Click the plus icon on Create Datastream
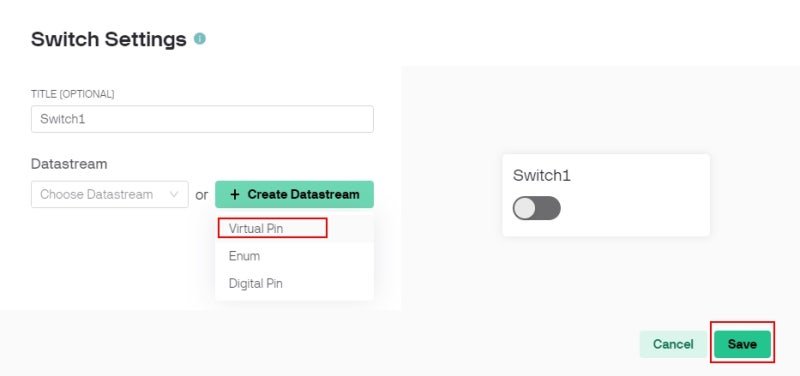Viewport: 800px width, 376px height. point(234,194)
